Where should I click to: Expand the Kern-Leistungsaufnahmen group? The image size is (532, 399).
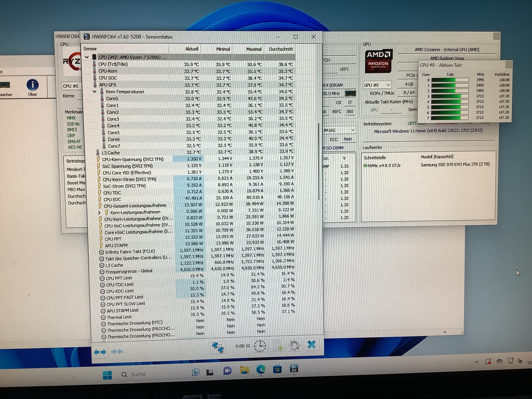[99, 213]
